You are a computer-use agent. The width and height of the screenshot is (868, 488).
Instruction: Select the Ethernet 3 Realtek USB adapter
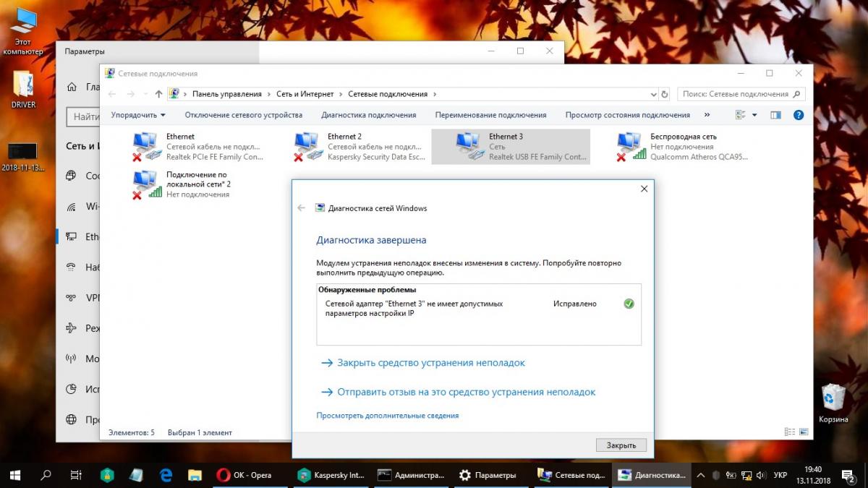tap(511, 147)
